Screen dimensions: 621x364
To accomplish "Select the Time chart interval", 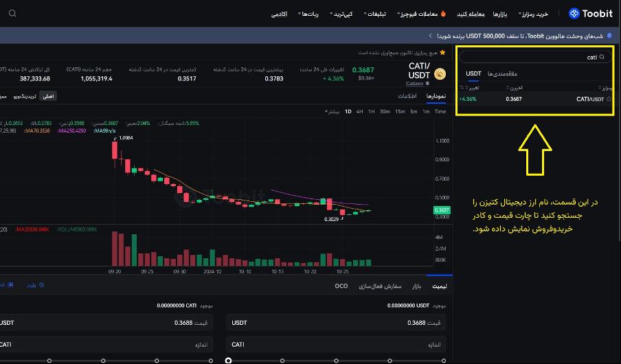I will (x=440, y=112).
